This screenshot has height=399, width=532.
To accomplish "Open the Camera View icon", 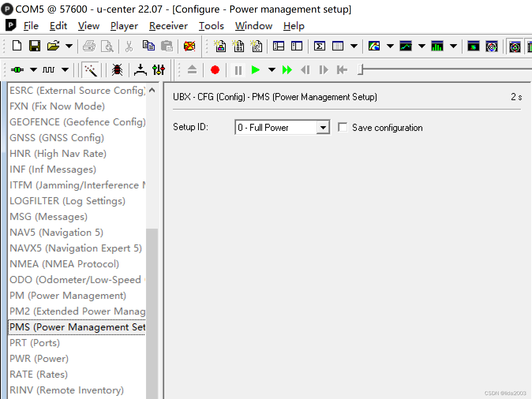I will tap(474, 46).
